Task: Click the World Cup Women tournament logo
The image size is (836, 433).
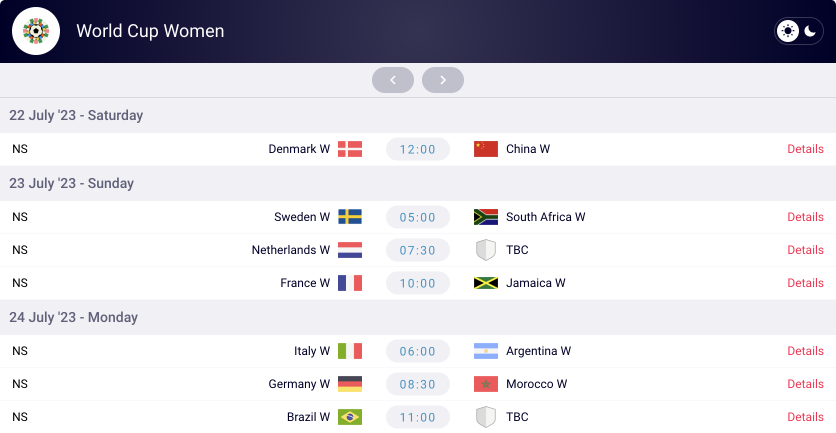Action: pos(36,31)
